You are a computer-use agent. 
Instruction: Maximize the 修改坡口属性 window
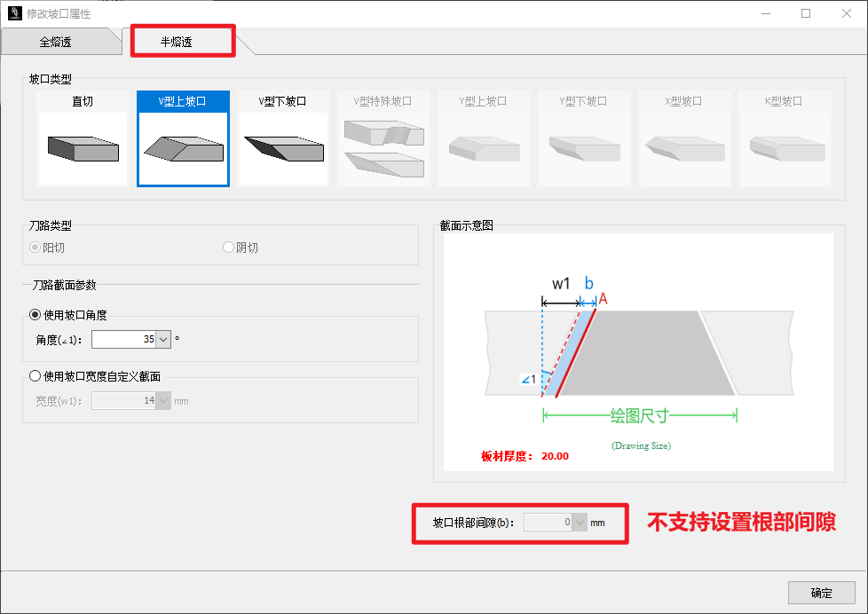click(806, 13)
